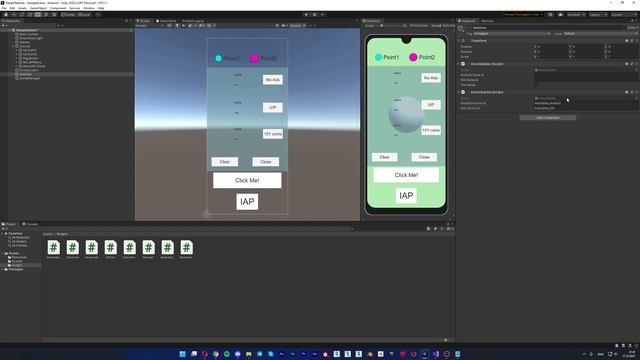Toggle 2D view in Scene toolbar
Screen dimensions: 640x360
coord(169,26)
